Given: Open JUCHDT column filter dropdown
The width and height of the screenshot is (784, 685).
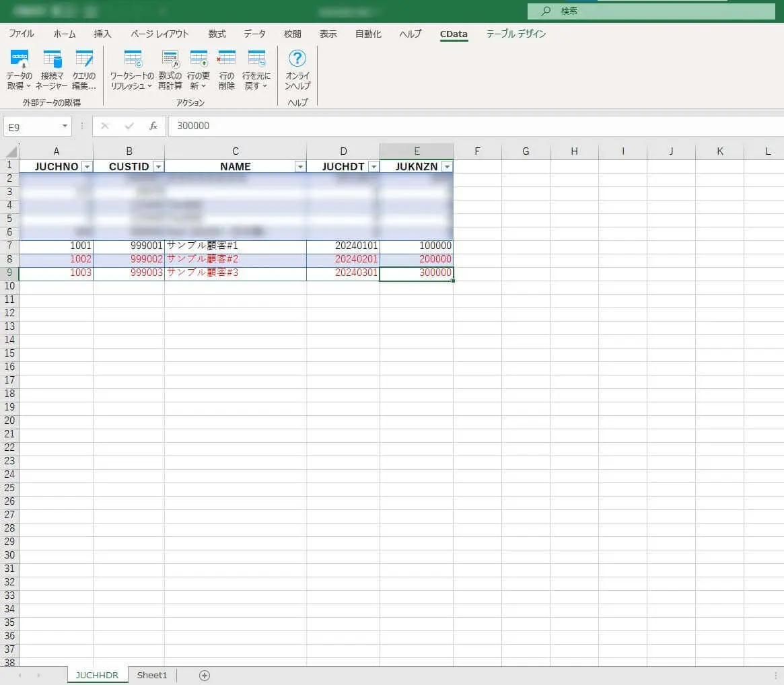Looking at the screenshot, I should click(x=373, y=166).
